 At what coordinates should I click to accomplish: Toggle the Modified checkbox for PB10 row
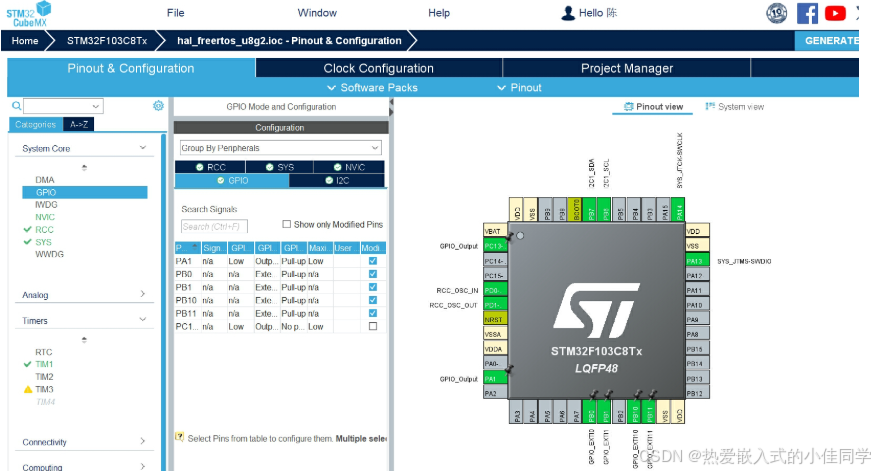pyautogui.click(x=373, y=300)
